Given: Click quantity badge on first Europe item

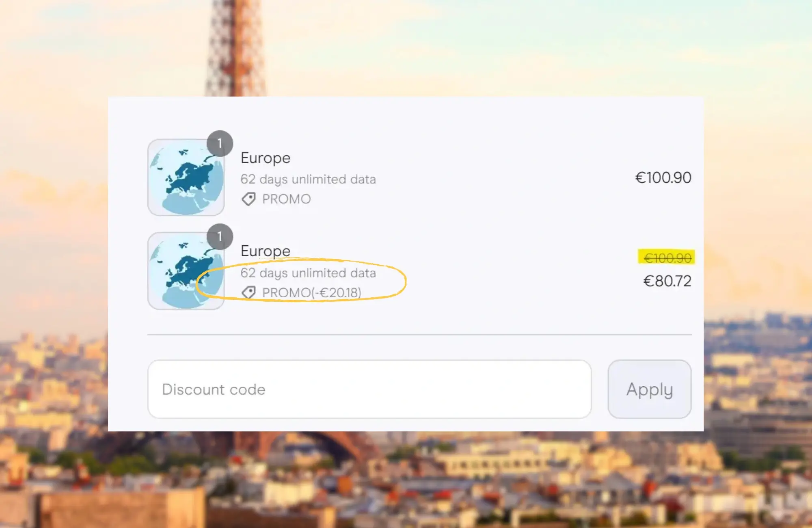Looking at the screenshot, I should click(x=220, y=143).
